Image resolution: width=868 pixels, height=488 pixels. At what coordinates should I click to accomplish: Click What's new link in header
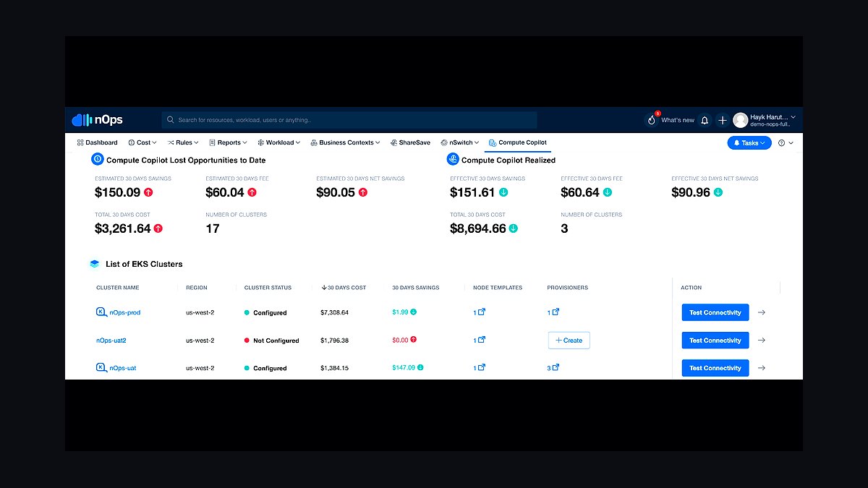678,120
